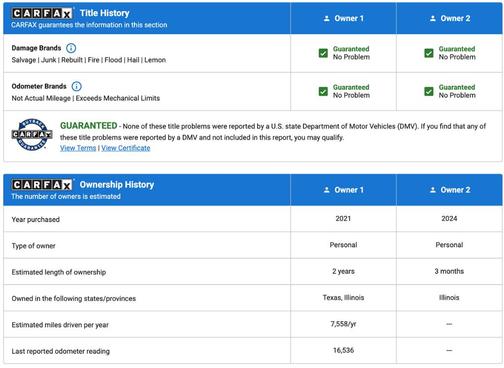Image resolution: width=504 pixels, height=368 pixels.
Task: Click the Texas, Illinois states value
Action: 343,298
